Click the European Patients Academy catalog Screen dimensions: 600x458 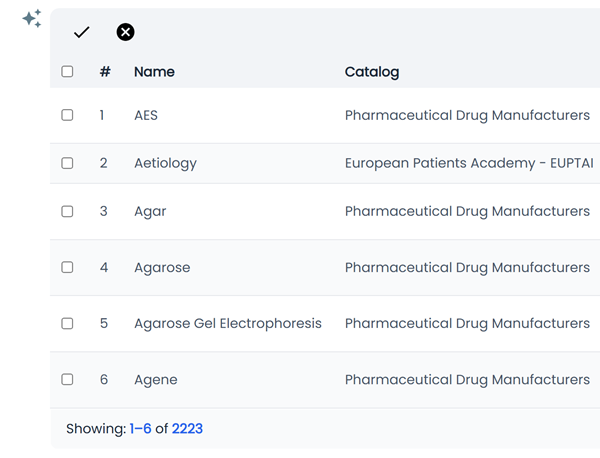click(x=468, y=163)
